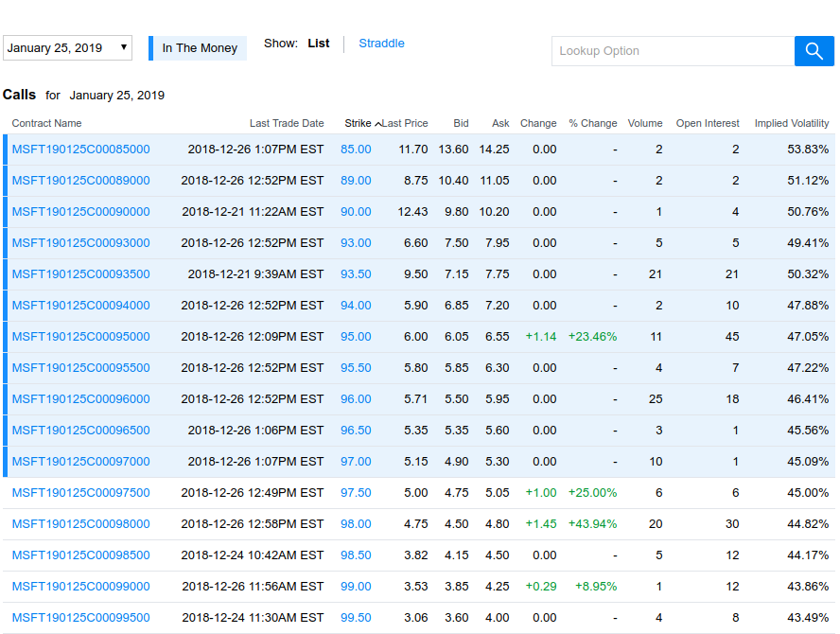Click the 96.50 strike price link

[x=356, y=431]
